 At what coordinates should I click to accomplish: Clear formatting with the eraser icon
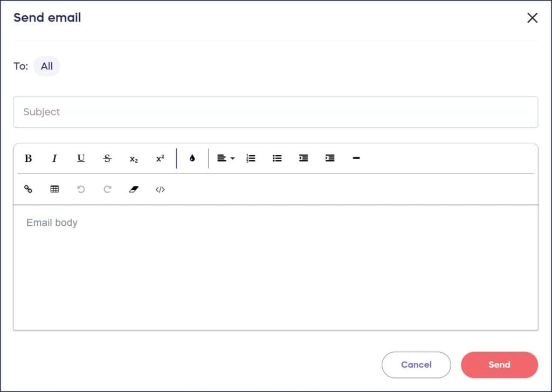tap(134, 189)
